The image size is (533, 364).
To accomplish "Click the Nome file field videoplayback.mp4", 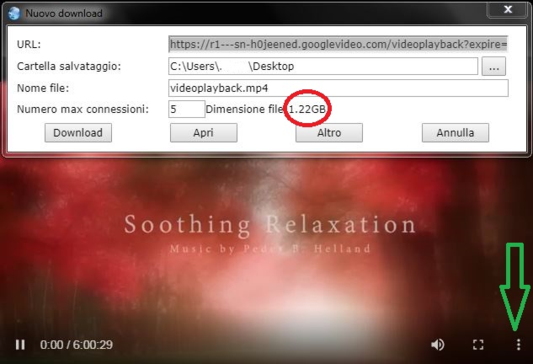I will coord(339,88).
